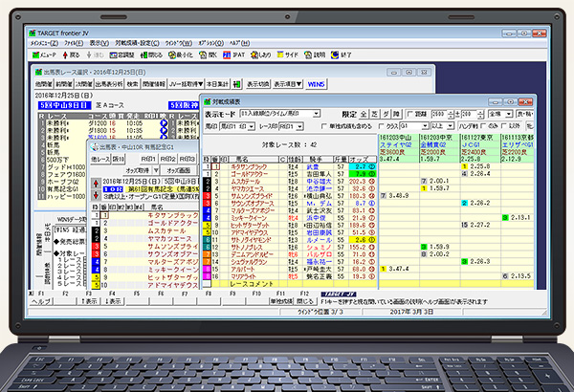Click the しおり bookmark icon
Viewport: 574px width, 392px height.
click(262, 56)
